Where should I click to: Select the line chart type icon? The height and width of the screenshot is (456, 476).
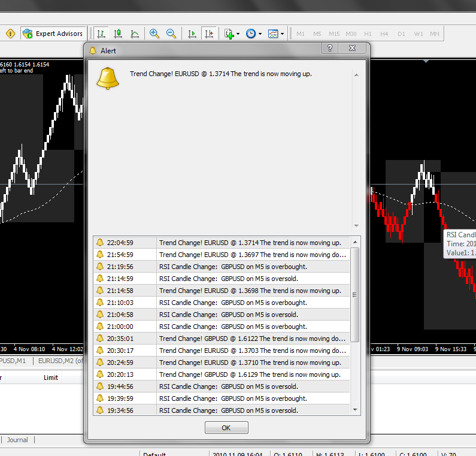click(135, 34)
